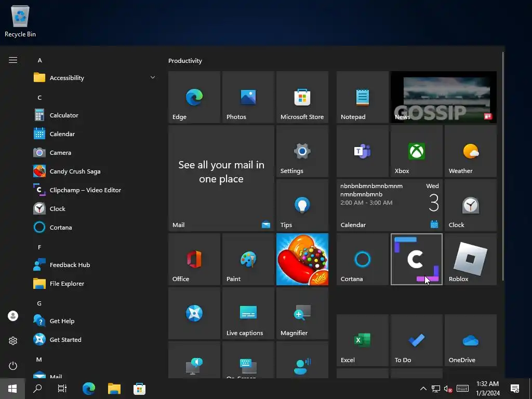Expand the Accessibility folder in app list
Screen dimensions: 532x399
point(96,78)
